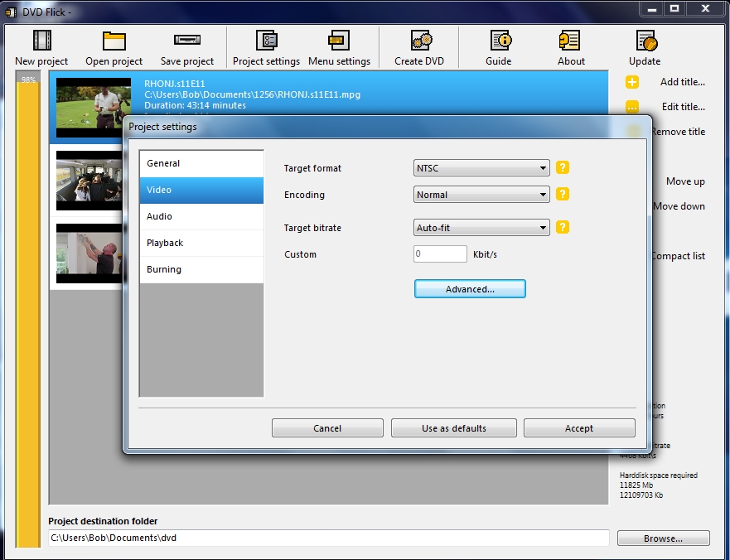Switch to the Audio settings tab
Image resolution: width=730 pixels, height=560 pixels.
[201, 216]
